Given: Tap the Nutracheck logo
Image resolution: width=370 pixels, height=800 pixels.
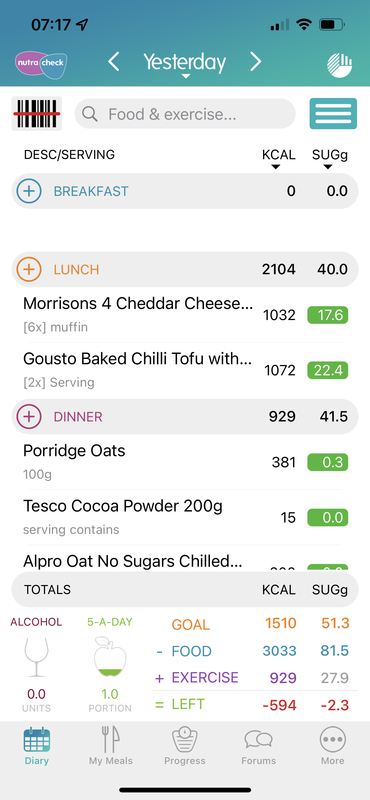Looking at the screenshot, I should tap(41, 64).
